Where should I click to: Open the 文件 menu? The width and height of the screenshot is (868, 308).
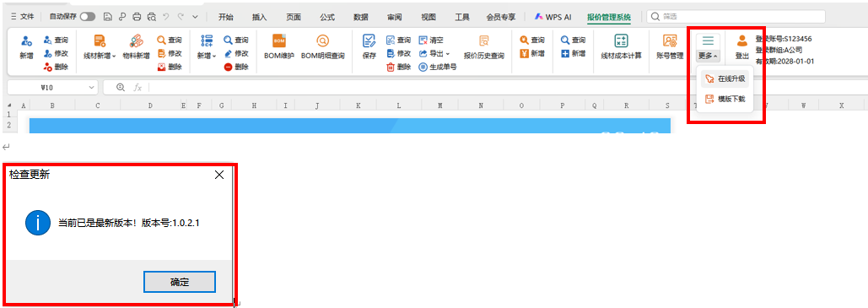click(x=22, y=17)
